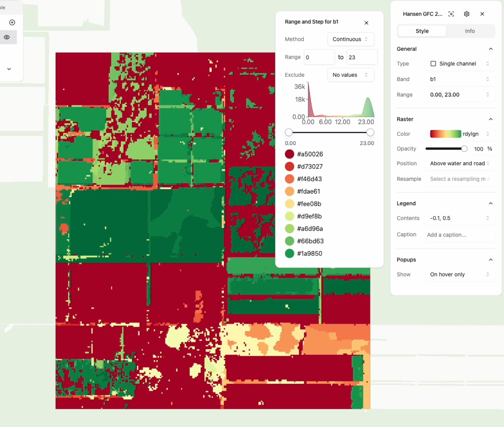Toggle the Single channel checkbox
This screenshot has width=504, height=427.
[432, 64]
